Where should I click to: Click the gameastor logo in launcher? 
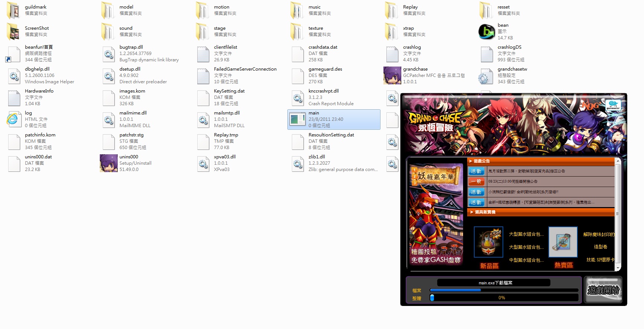click(613, 105)
